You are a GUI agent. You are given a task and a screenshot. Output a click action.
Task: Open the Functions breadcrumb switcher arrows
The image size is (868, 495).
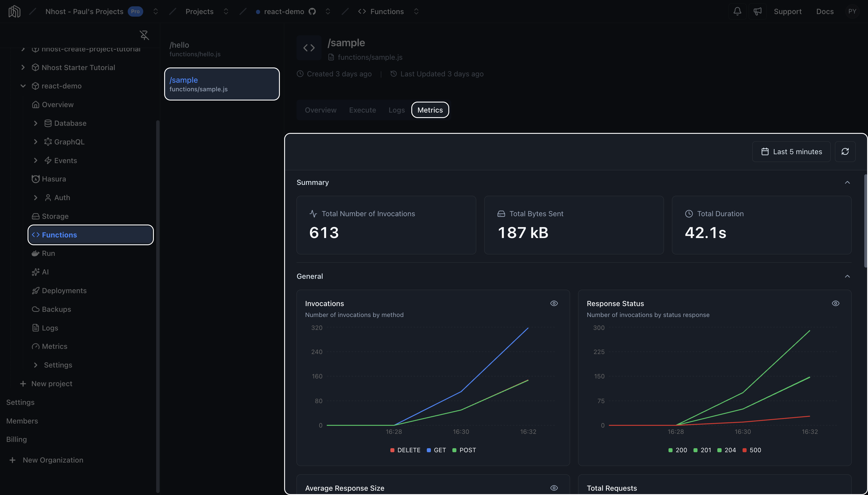point(416,11)
